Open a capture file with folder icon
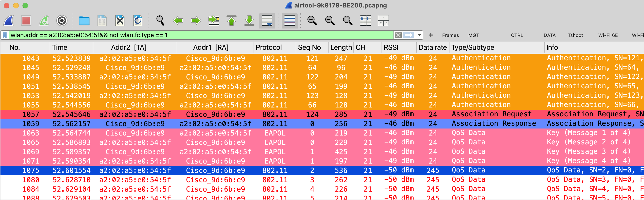Screen dimensions: 644x200 click(84, 21)
